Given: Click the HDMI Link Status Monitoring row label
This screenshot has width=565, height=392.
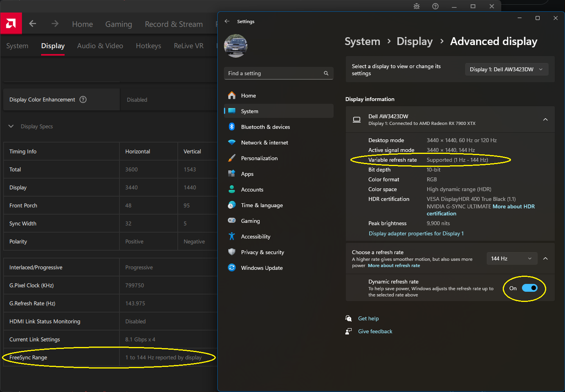Looking at the screenshot, I should 45,322.
